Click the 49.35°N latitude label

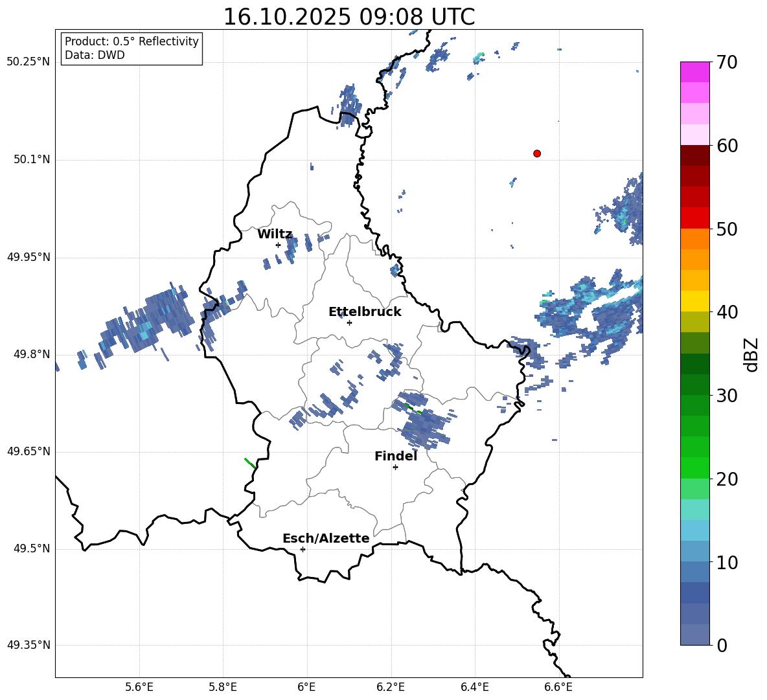click(x=29, y=645)
